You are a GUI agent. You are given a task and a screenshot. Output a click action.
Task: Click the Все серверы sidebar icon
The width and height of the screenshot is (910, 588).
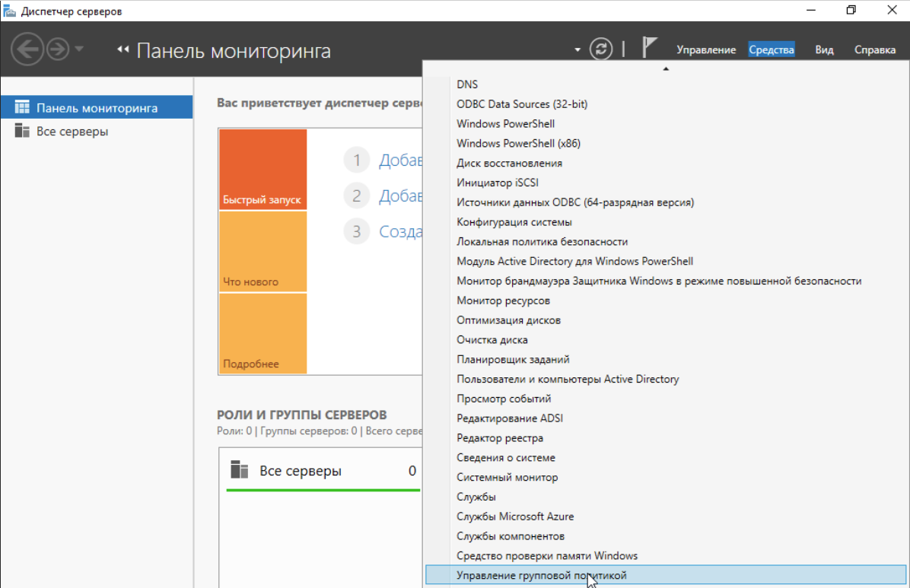22,131
